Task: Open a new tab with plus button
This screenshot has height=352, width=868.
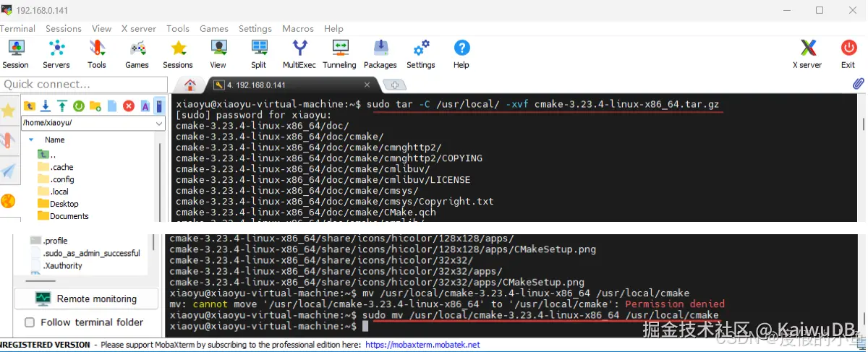Action: (394, 85)
